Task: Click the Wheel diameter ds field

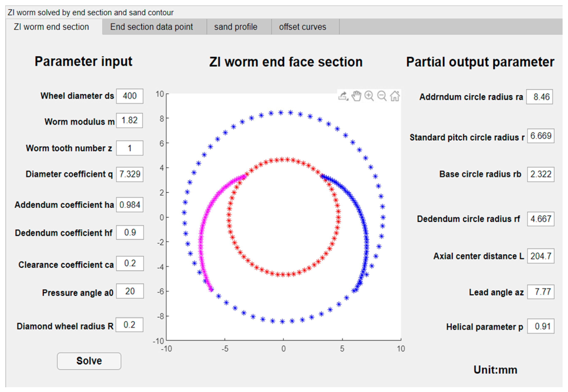Action: tap(130, 96)
